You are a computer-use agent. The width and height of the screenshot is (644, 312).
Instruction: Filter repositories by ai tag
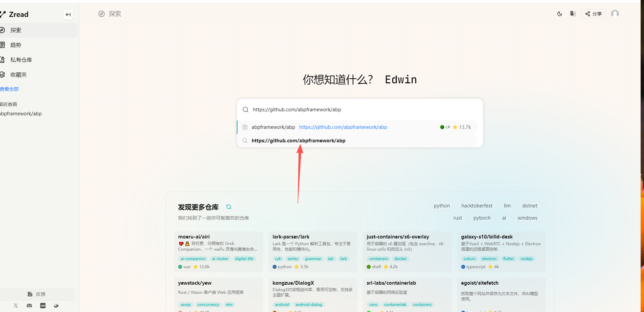point(504,218)
